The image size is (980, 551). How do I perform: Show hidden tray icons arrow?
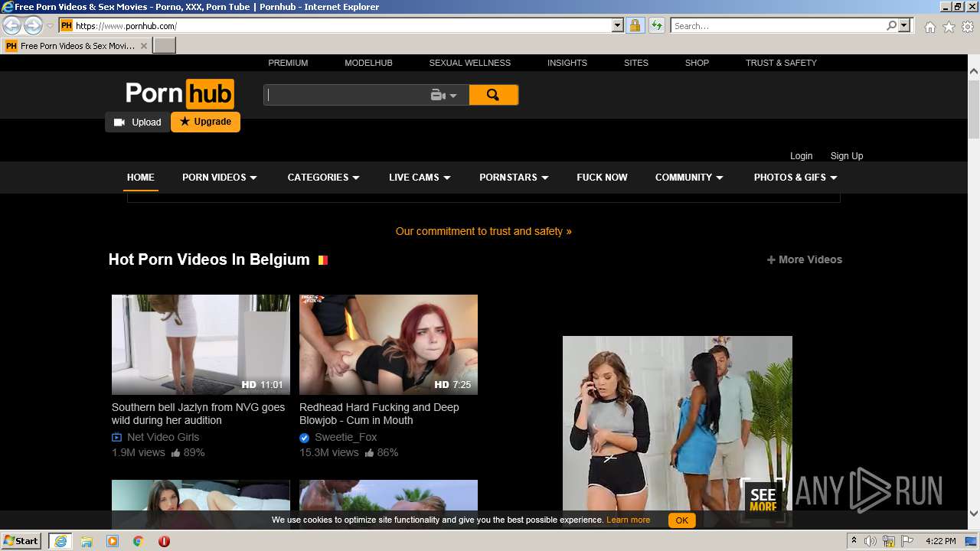coord(854,540)
